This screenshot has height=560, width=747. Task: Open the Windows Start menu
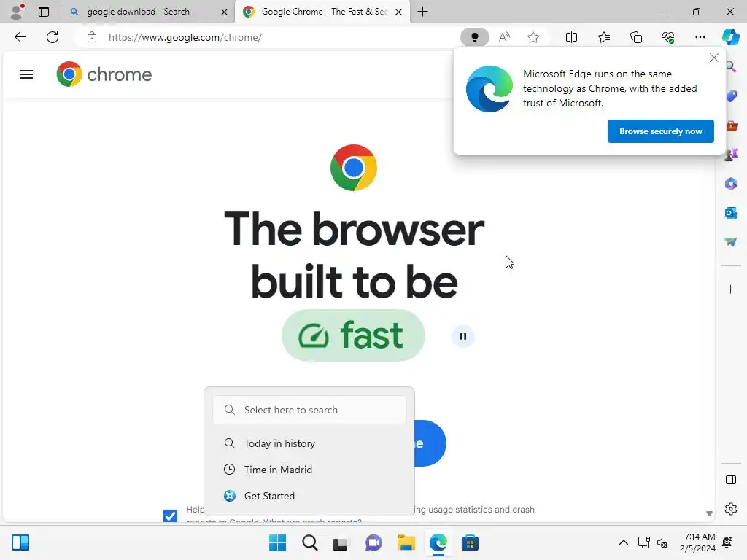click(x=278, y=542)
